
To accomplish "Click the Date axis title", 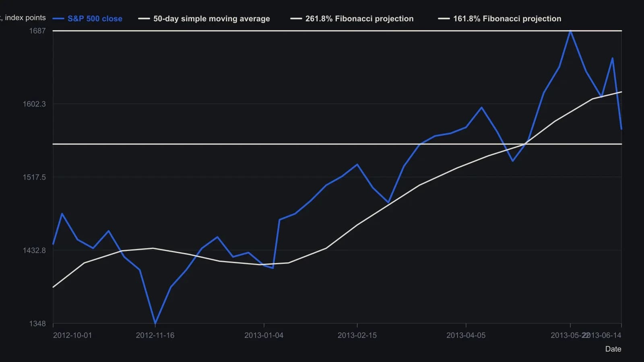I will [x=613, y=349].
